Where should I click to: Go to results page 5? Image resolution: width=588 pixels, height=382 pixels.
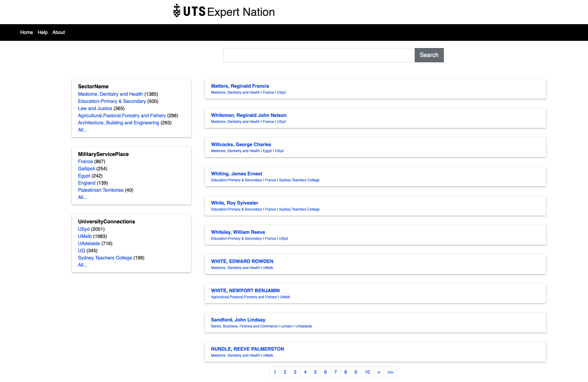pos(315,372)
